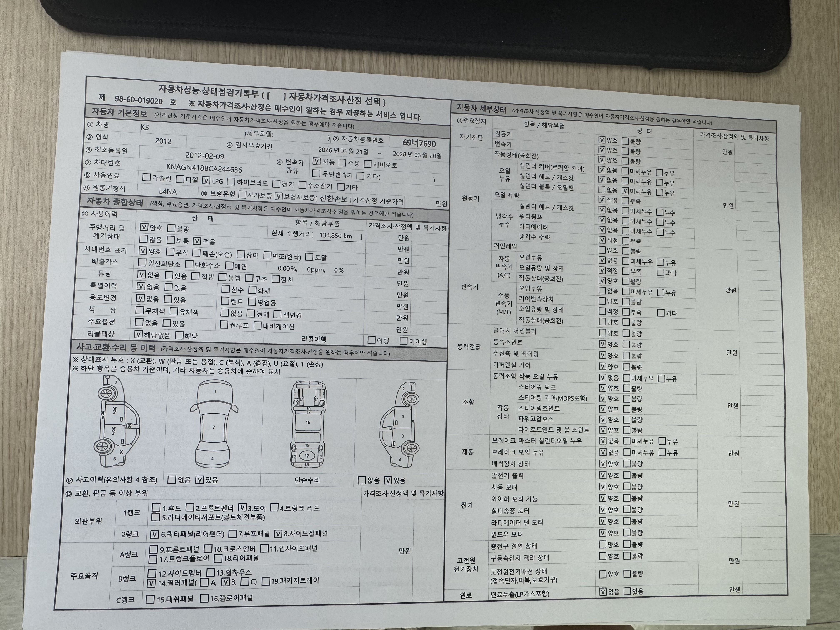Uncheck the 8.사이드실패널 checkbox
840x630 pixels.
coord(278,534)
